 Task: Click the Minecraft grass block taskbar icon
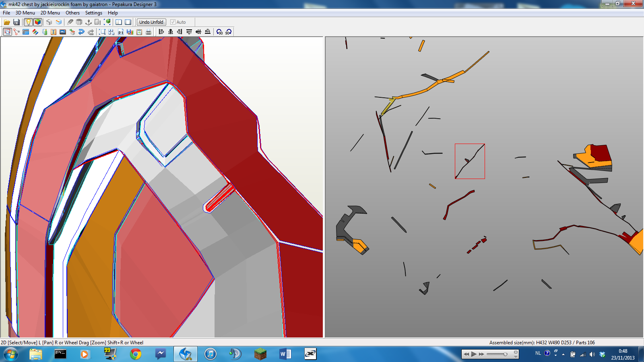(260, 354)
